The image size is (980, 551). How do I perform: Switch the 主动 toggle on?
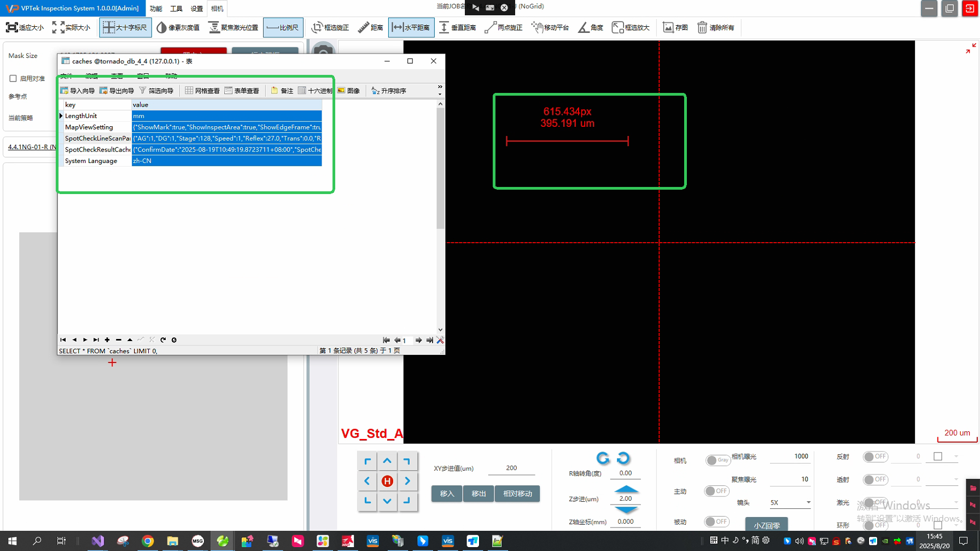coord(716,491)
